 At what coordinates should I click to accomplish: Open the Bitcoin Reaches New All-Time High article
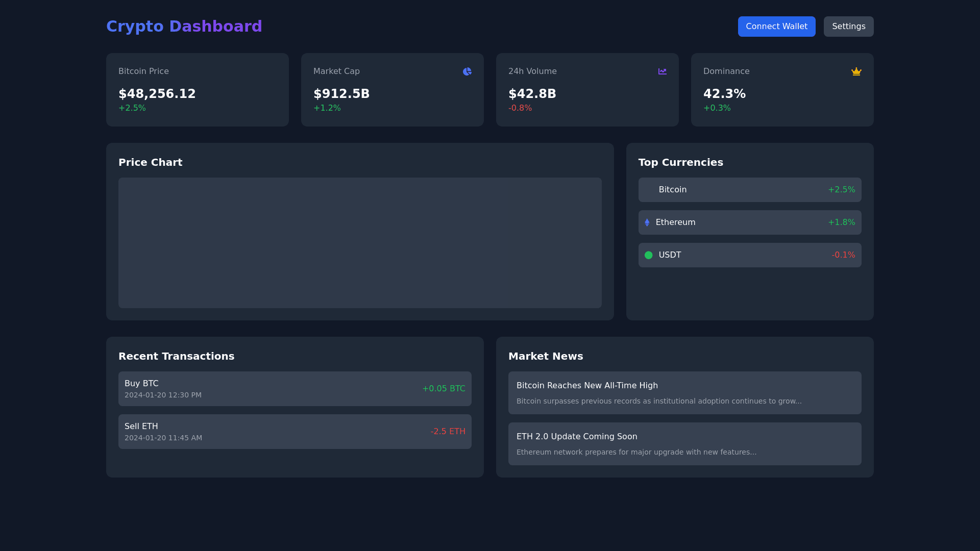point(684,393)
